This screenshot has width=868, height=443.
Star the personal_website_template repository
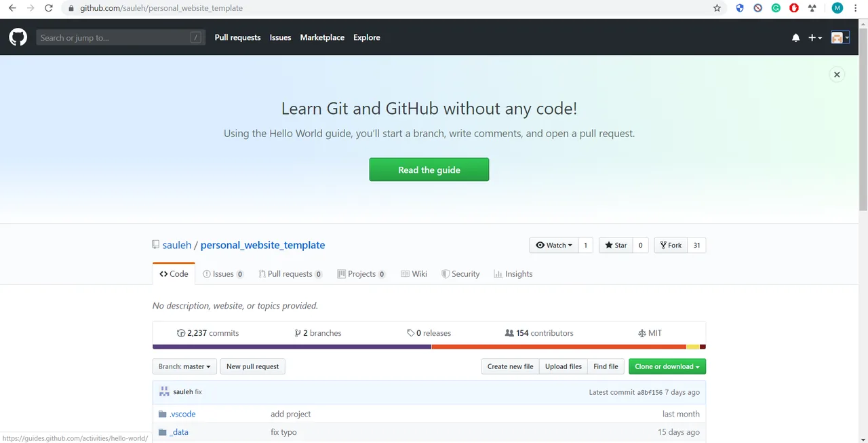pos(616,245)
